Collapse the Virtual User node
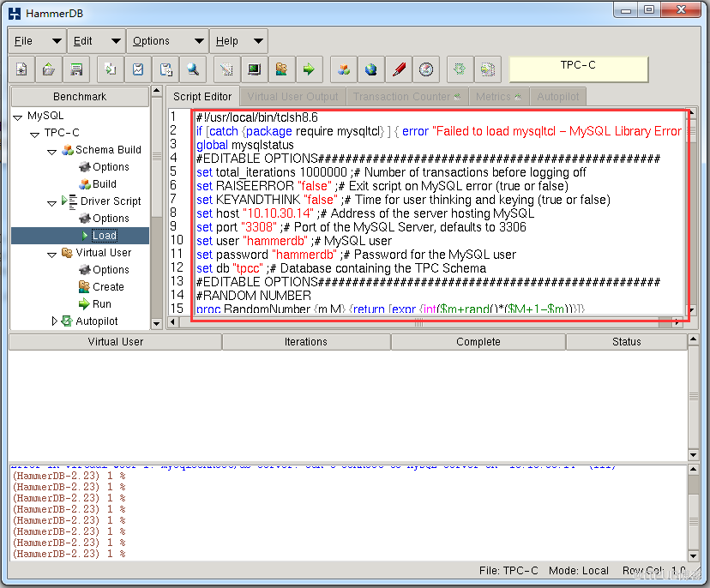 pyautogui.click(x=52, y=255)
